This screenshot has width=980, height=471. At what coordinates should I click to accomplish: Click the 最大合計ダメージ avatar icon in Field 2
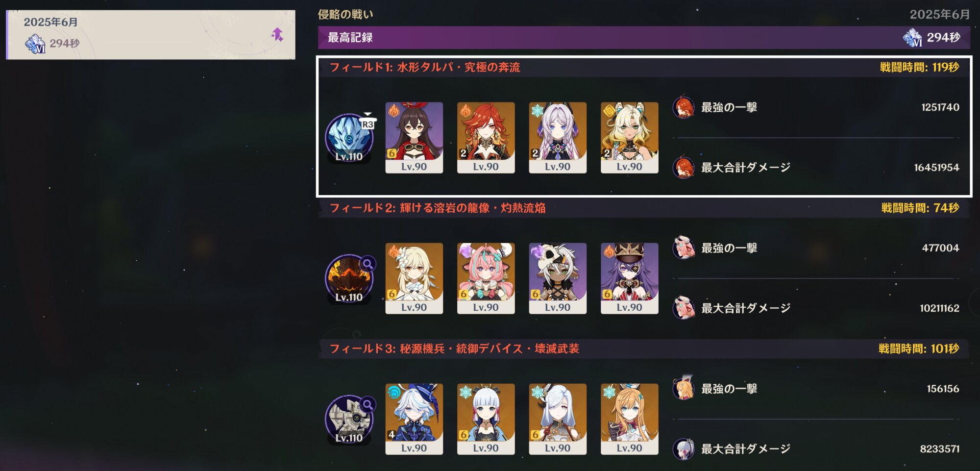tap(684, 308)
